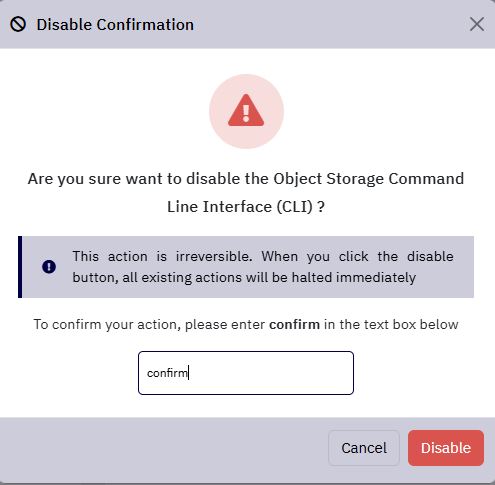The height and width of the screenshot is (485, 495).
Task: Click the dark left border of info banner
Action: [x=20, y=267]
